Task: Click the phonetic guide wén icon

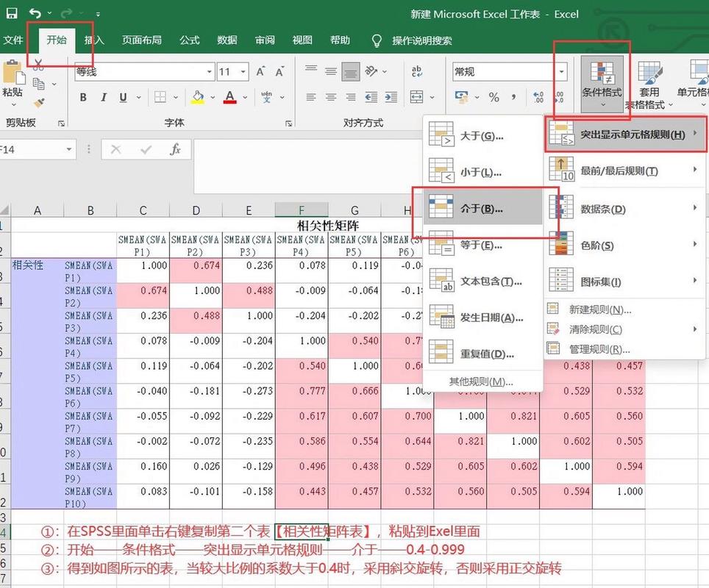Action: 267,97
